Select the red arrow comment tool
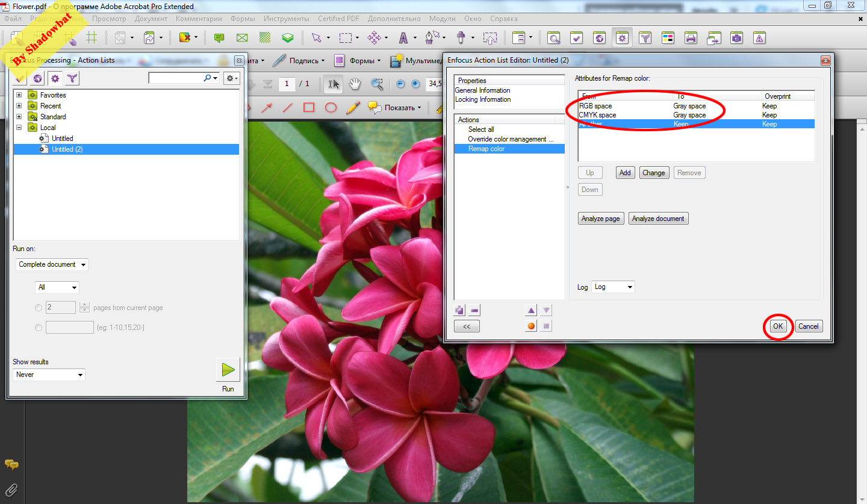This screenshot has width=867, height=504. 266,108
